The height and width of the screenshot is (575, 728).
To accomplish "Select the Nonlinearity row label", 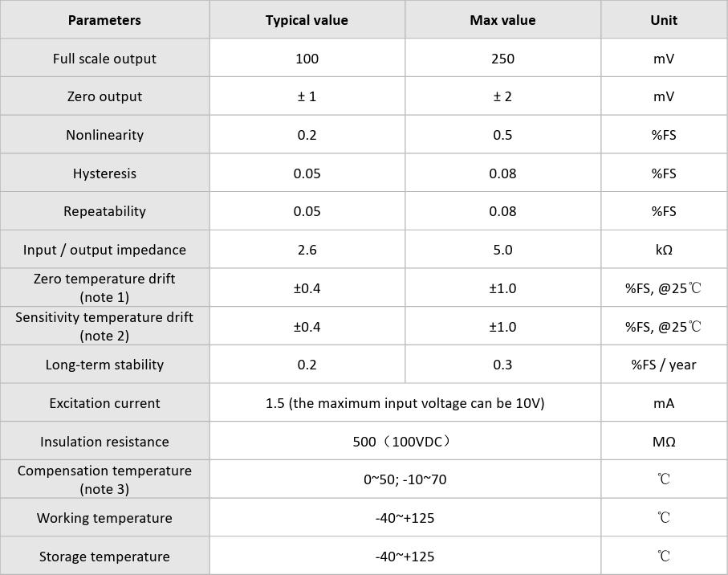I will click(104, 135).
